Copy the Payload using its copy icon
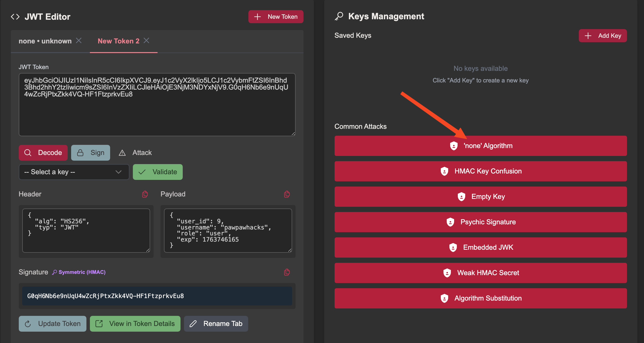The width and height of the screenshot is (644, 343). pyautogui.click(x=287, y=194)
